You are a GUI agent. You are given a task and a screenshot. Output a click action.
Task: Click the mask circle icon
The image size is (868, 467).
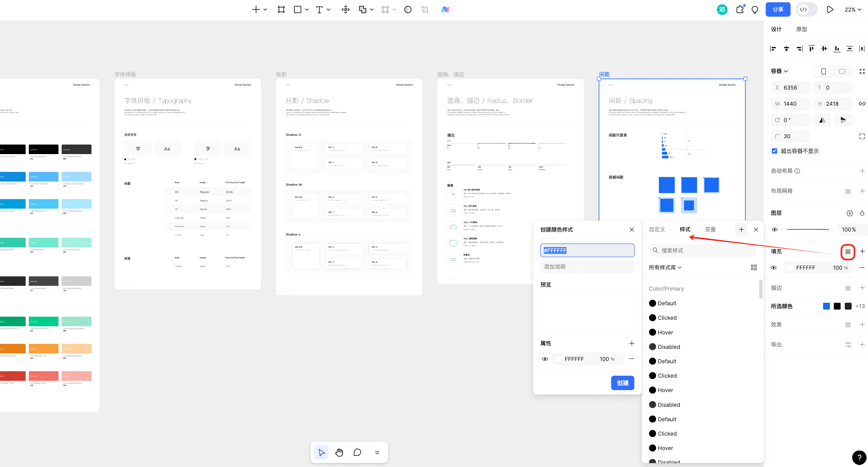[x=408, y=9]
